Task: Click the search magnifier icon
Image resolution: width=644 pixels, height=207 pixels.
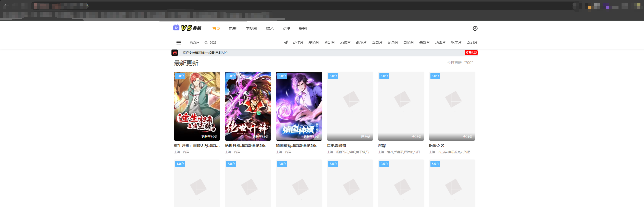Action: 206,43
